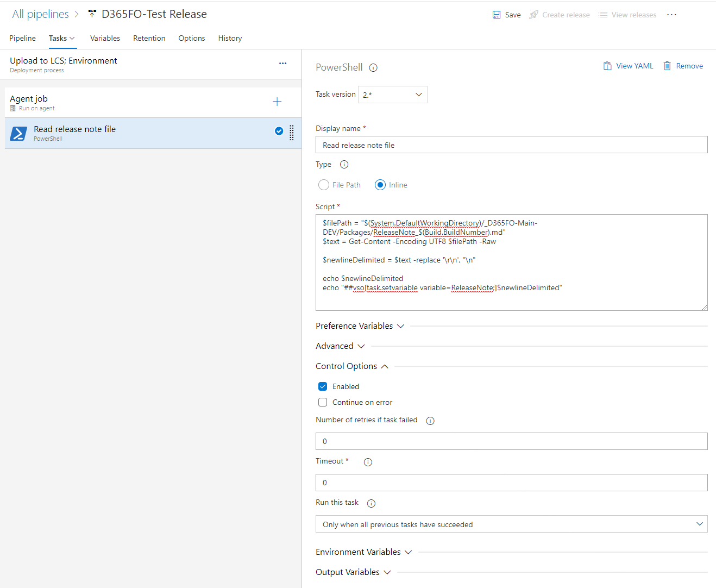
Task: Navigate back via the All pipelines breadcrumb
Action: 40,14
